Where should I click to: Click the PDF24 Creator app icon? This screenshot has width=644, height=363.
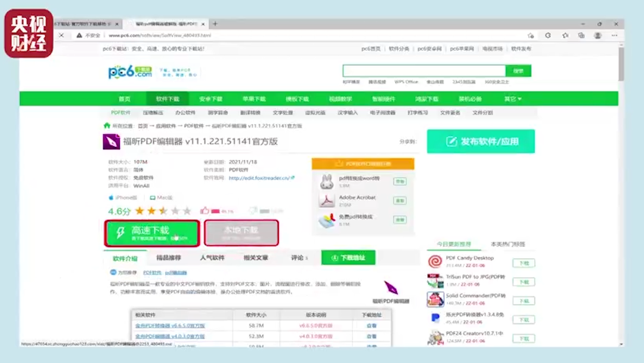pos(435,337)
